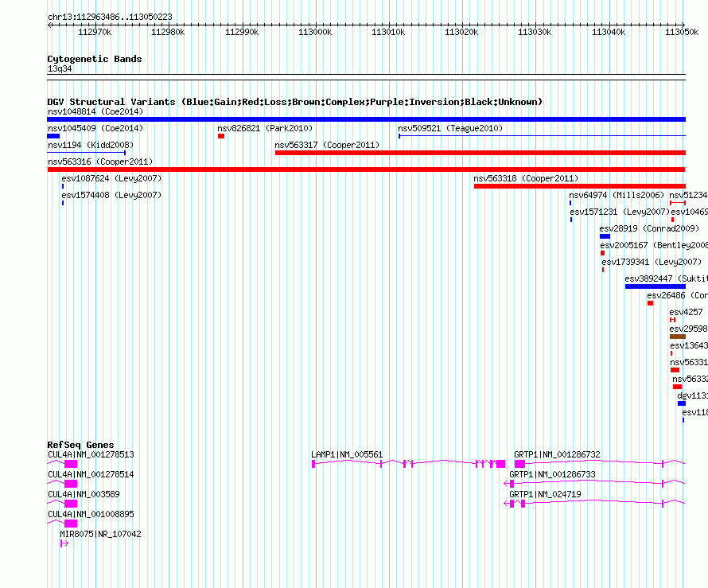
Task: Open the esv1571231 (Levy2007) variant label
Action: (x=620, y=212)
